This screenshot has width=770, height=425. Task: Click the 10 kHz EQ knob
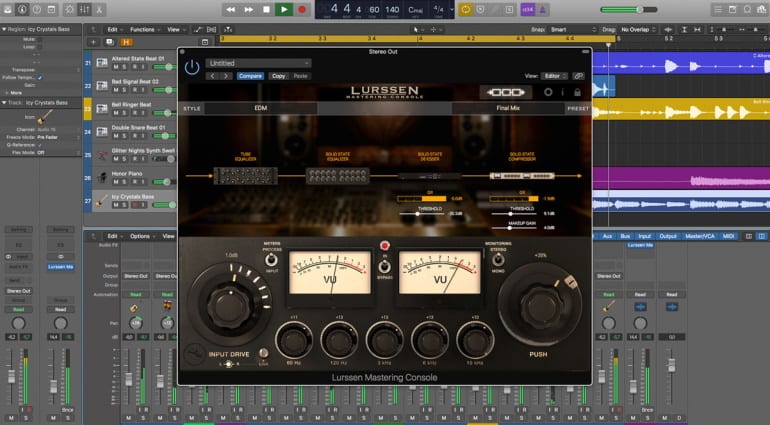[475, 340]
